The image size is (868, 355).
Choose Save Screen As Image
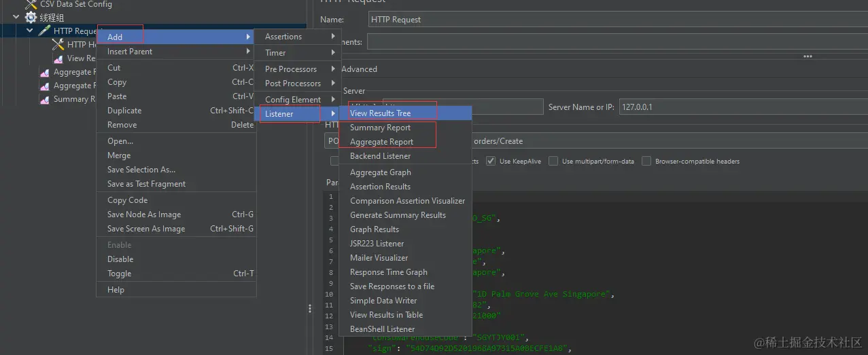pyautogui.click(x=175, y=229)
